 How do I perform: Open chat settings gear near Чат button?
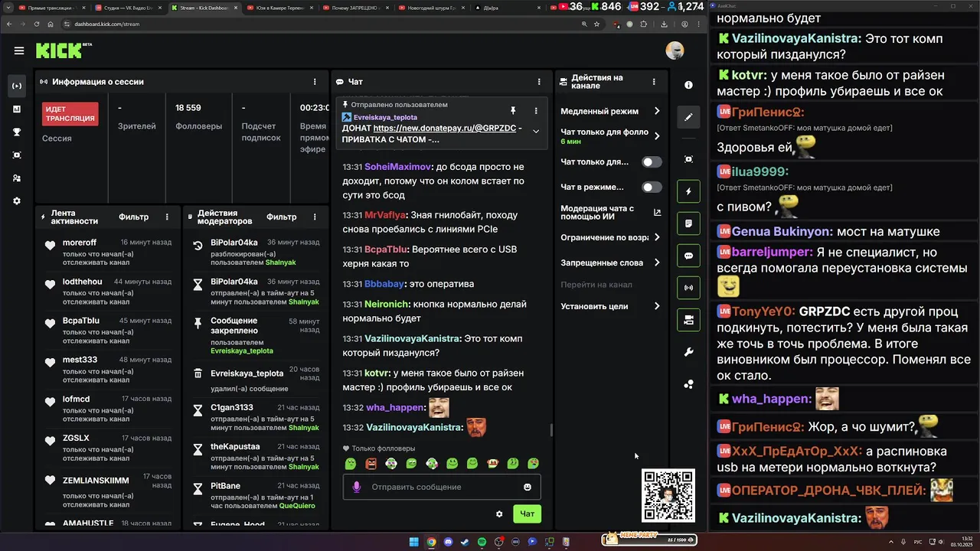[x=499, y=514]
